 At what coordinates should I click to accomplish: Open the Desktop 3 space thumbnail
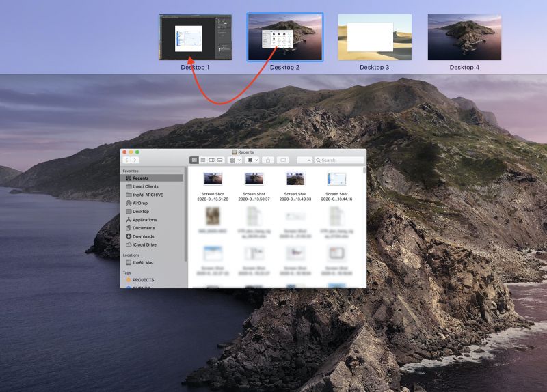click(375, 38)
